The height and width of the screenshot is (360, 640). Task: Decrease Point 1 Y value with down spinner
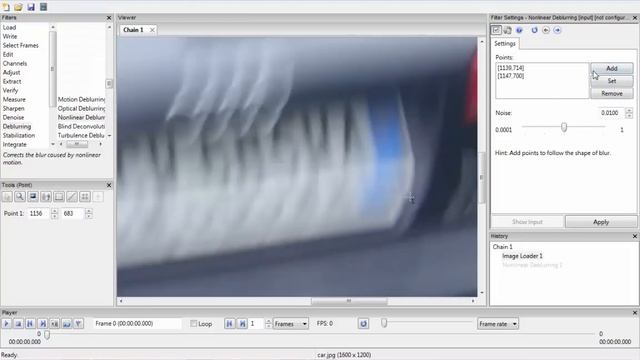tap(89, 216)
